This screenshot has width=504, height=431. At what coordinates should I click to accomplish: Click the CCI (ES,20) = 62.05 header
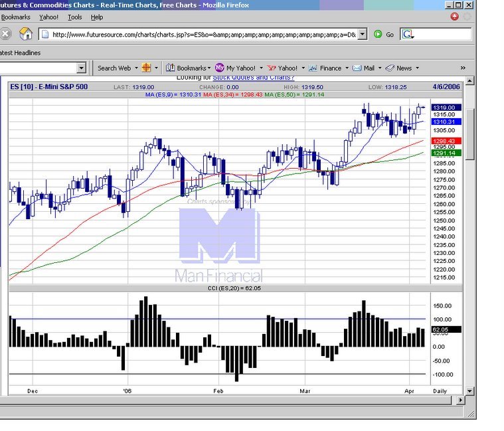click(x=234, y=288)
